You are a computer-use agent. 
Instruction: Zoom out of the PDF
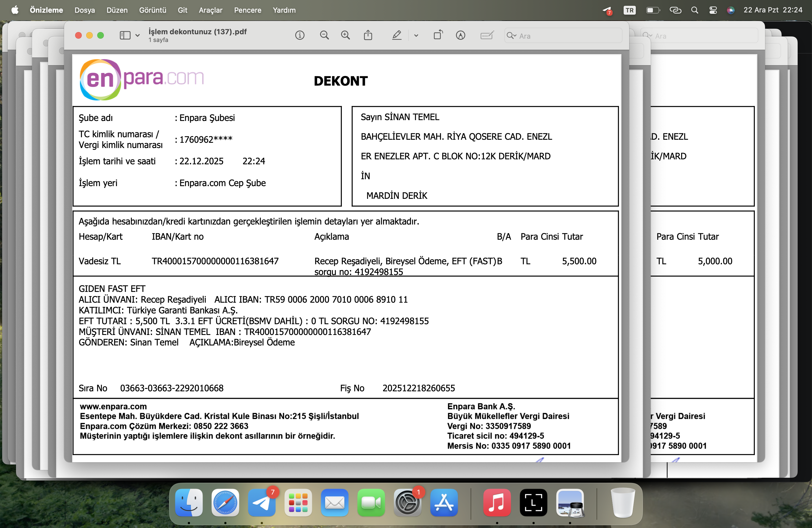324,35
